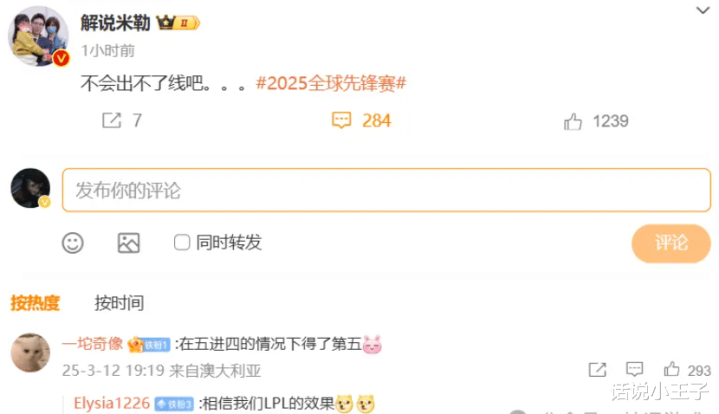Image resolution: width=719 pixels, height=414 pixels.
Task: Open the comments icon showing 284
Action: click(x=341, y=121)
